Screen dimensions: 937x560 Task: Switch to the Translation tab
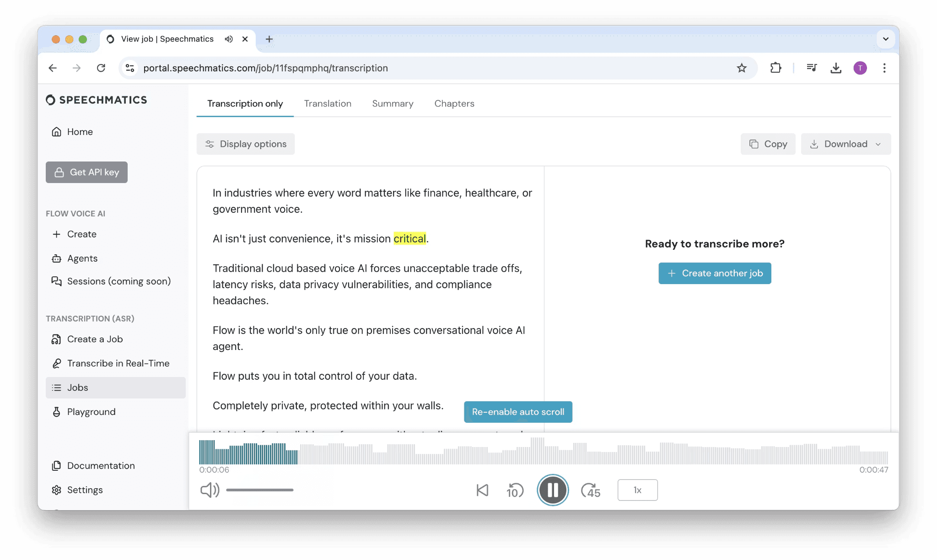(x=328, y=104)
